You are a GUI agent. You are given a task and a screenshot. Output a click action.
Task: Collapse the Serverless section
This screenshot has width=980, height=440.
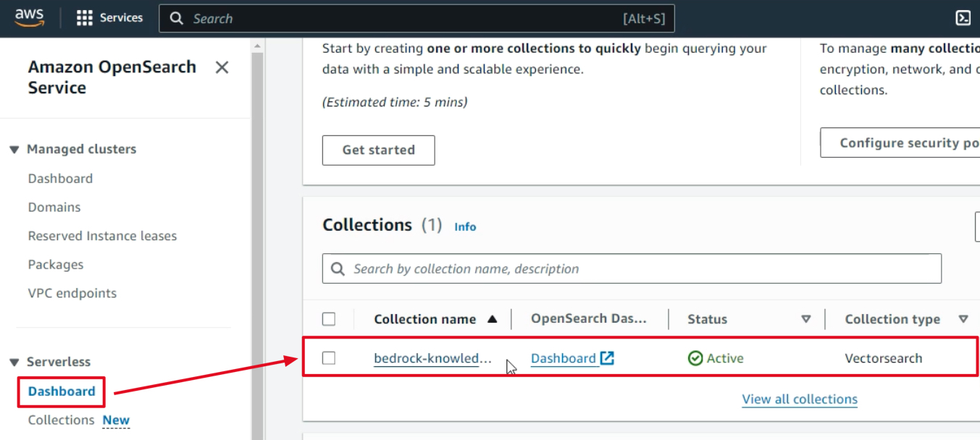[x=14, y=362]
